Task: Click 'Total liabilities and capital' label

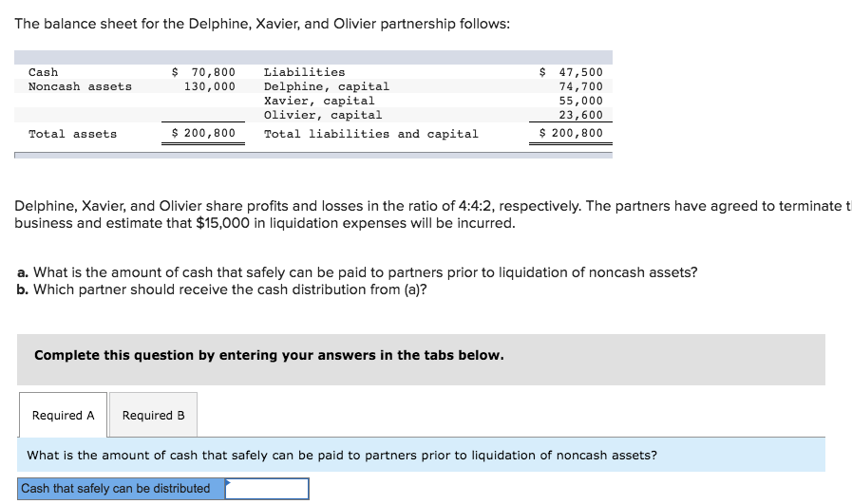Action: point(371,134)
